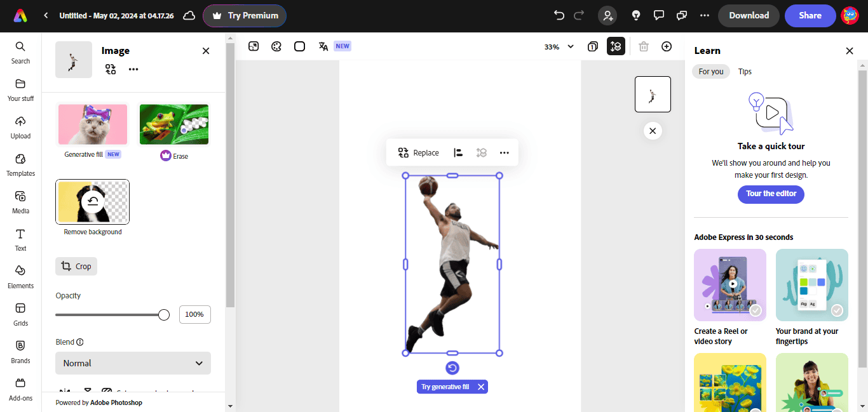Viewport: 868px width, 412px height.
Task: Select the page thumbnail preview
Action: tap(653, 94)
